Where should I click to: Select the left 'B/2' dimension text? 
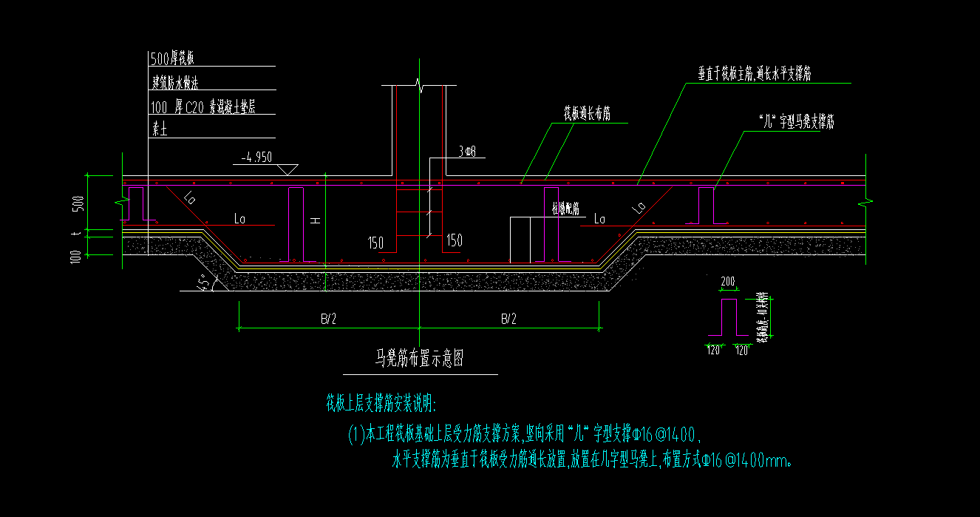(x=328, y=320)
